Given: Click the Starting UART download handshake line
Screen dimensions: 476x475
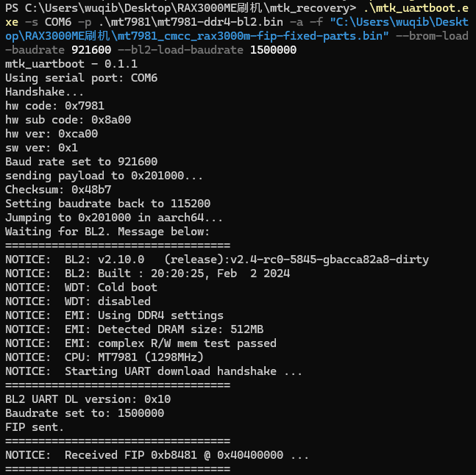Looking at the screenshot, I should (x=154, y=371).
